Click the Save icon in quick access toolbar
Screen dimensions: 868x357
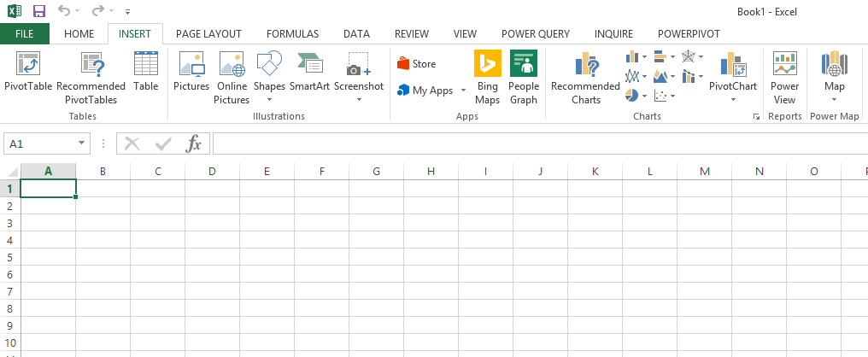tap(39, 11)
